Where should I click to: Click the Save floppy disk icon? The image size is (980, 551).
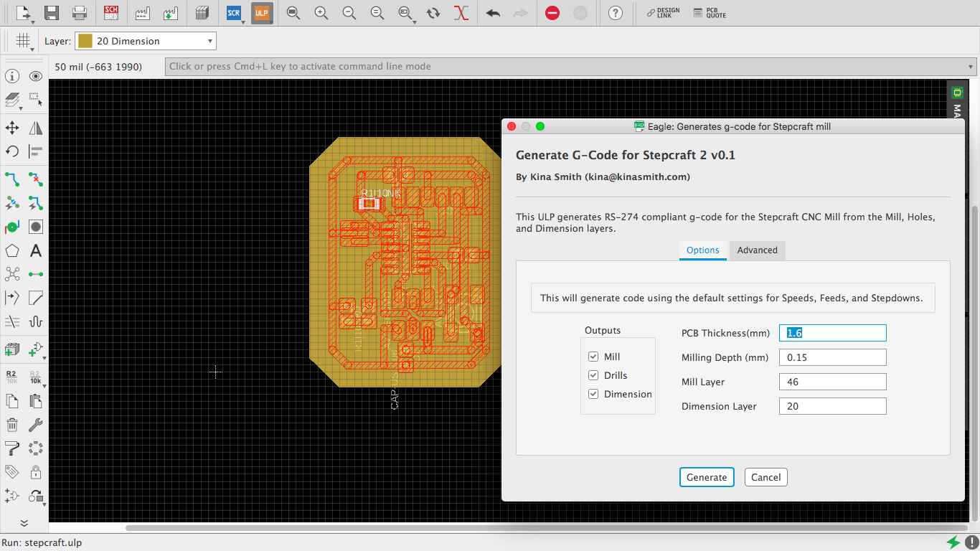pos(51,13)
